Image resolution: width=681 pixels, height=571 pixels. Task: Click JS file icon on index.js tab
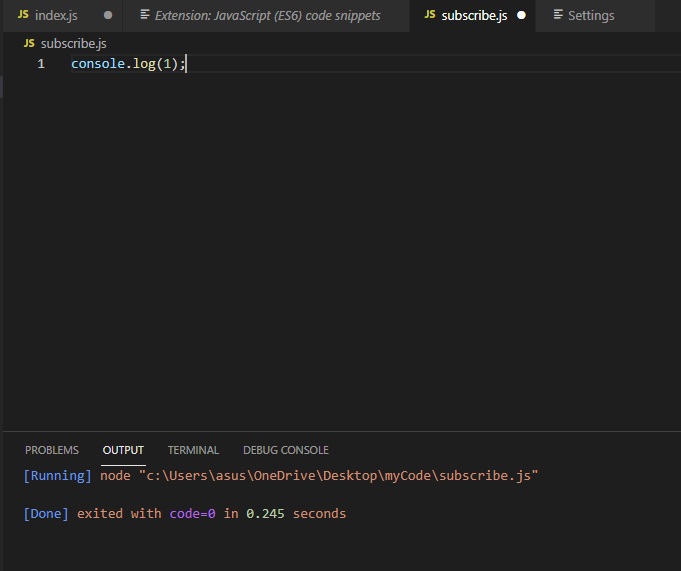coord(23,15)
